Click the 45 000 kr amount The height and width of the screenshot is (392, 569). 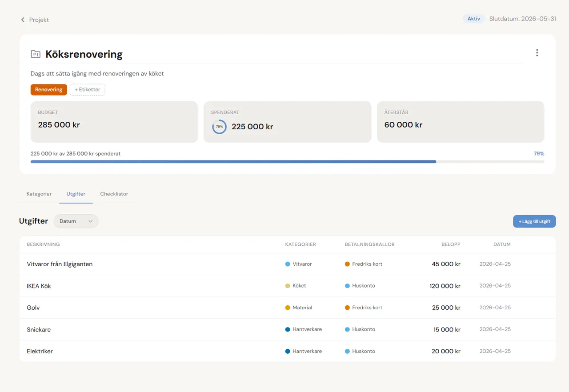coord(446,264)
